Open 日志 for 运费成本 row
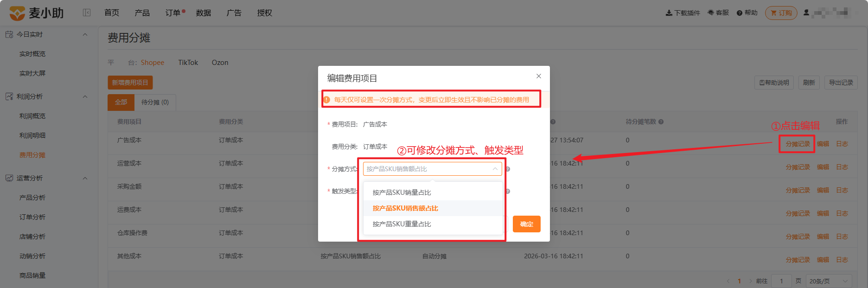The image size is (868, 288). (842, 214)
